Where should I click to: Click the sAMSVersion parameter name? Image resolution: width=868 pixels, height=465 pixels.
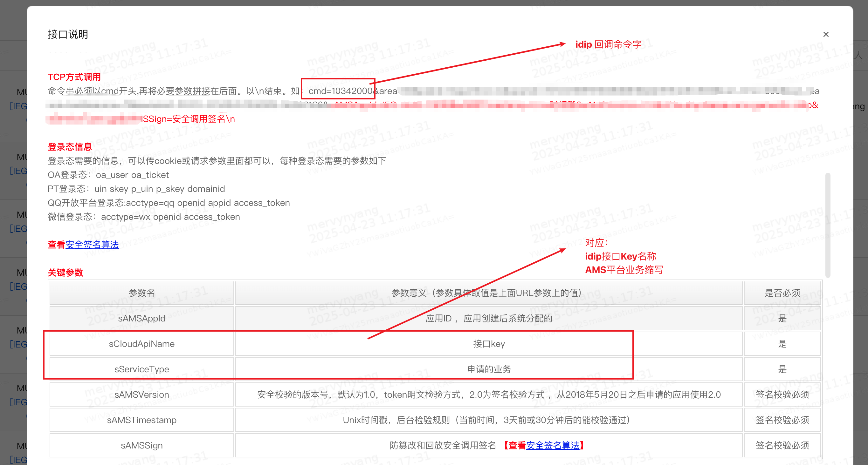pos(141,394)
